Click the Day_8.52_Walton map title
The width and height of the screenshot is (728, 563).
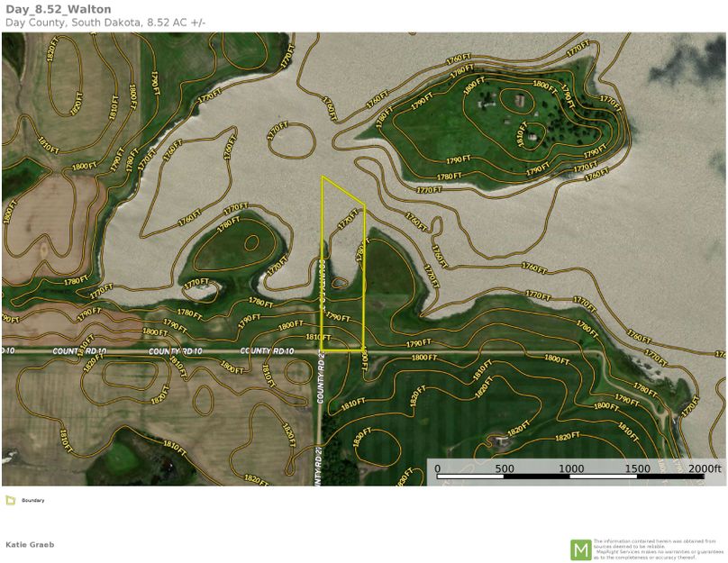click(x=59, y=9)
